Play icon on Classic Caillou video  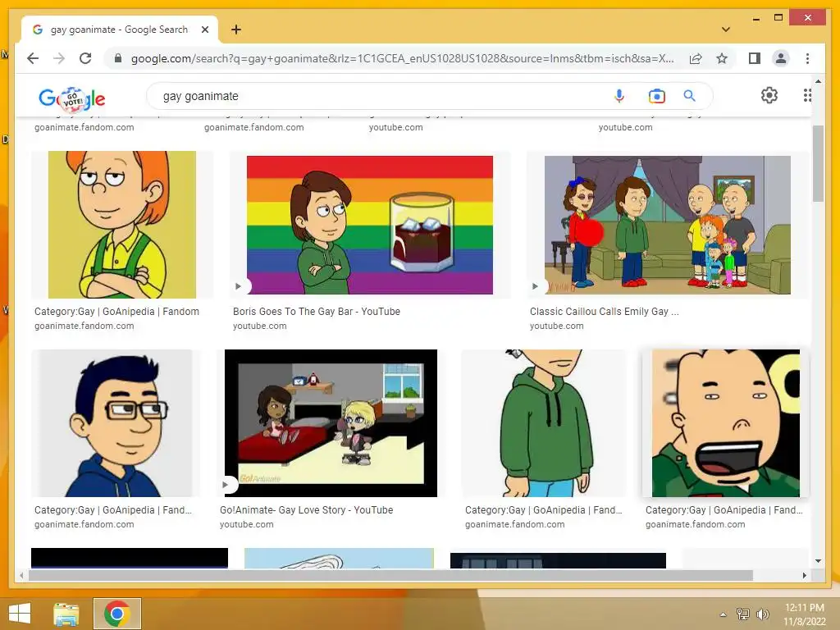coord(535,286)
